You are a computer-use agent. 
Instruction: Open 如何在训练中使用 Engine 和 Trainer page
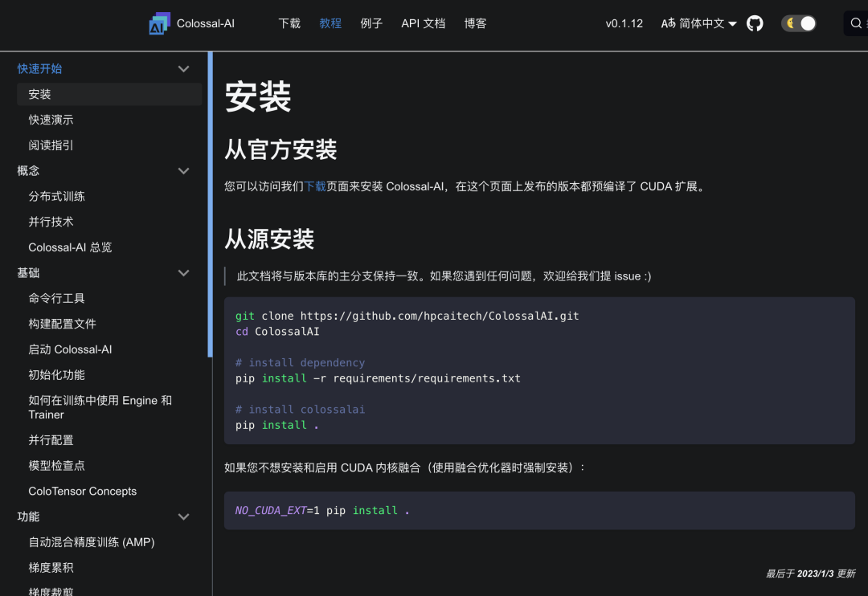[x=100, y=407]
